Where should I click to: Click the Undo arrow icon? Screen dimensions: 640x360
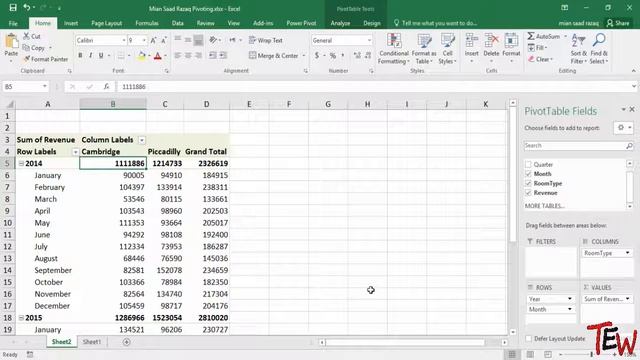point(27,8)
